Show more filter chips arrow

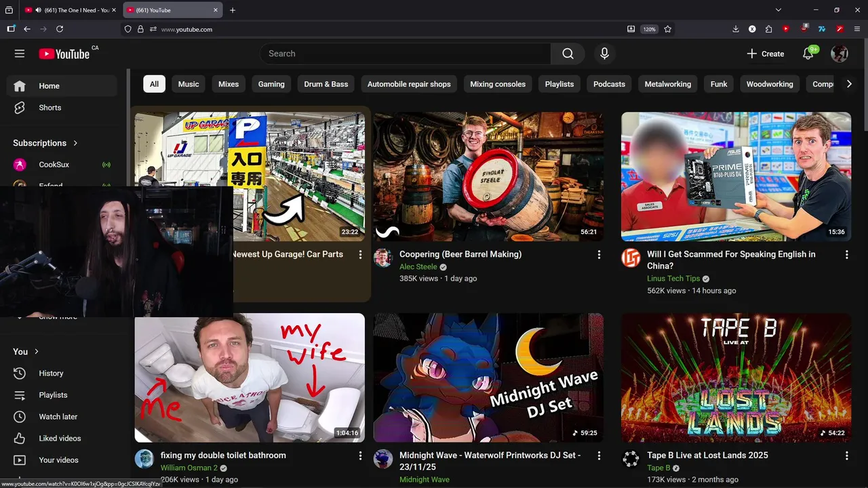pos(849,84)
